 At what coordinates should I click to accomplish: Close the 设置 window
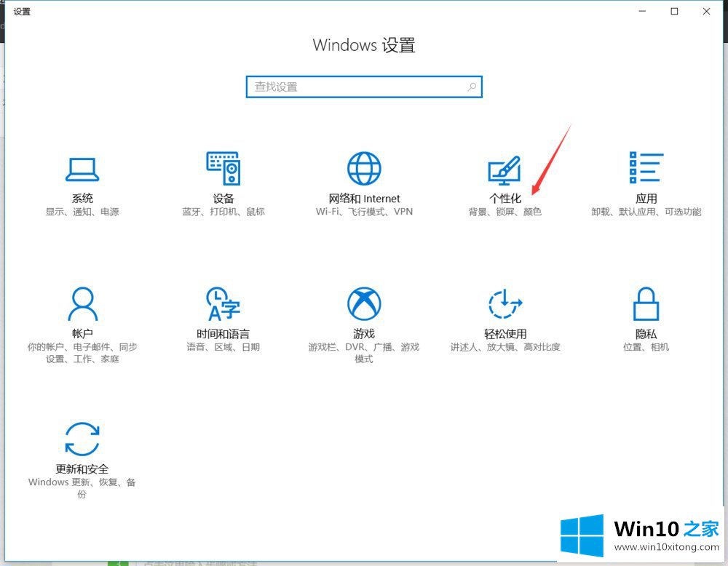coord(707,11)
